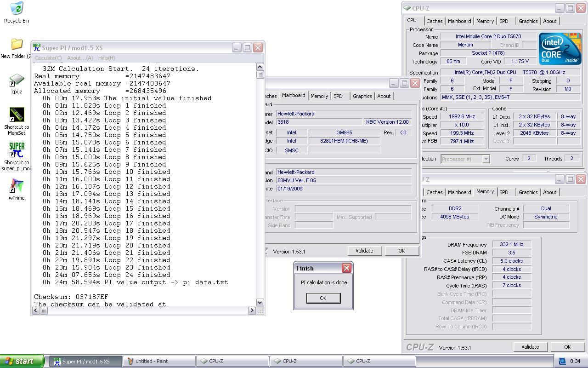588x368 pixels.
Task: Select Caches tab in bottom CPU-Z window
Action: point(434,192)
